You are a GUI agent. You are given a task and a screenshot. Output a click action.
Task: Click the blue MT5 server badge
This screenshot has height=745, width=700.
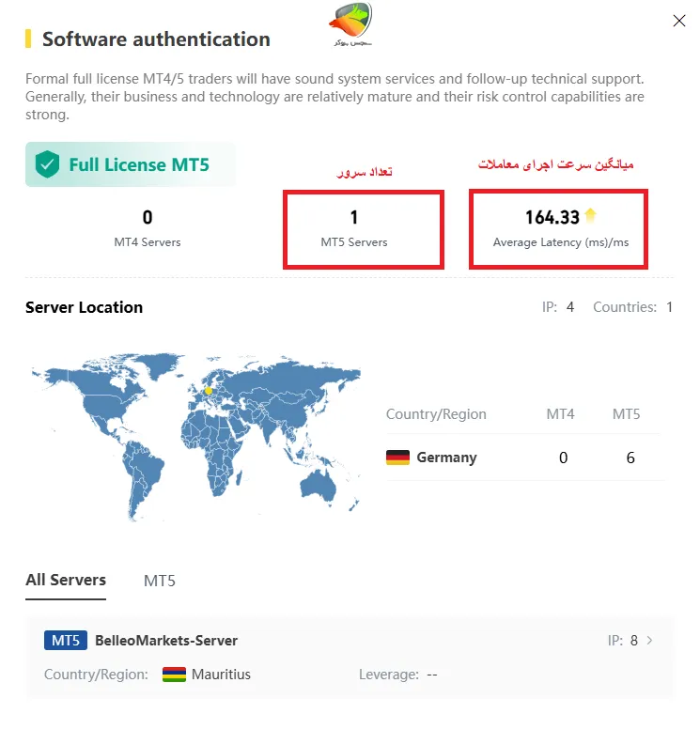point(65,641)
